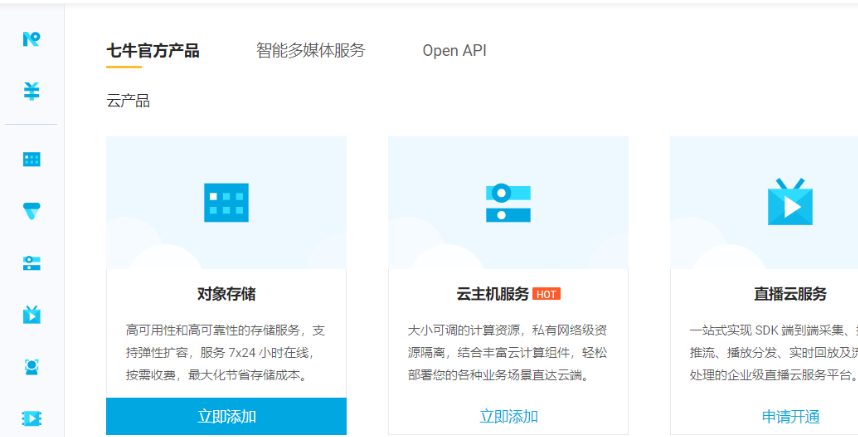The image size is (858, 437).
Task: Open the Qiniu logo home icon in sidebar
Action: click(31, 39)
